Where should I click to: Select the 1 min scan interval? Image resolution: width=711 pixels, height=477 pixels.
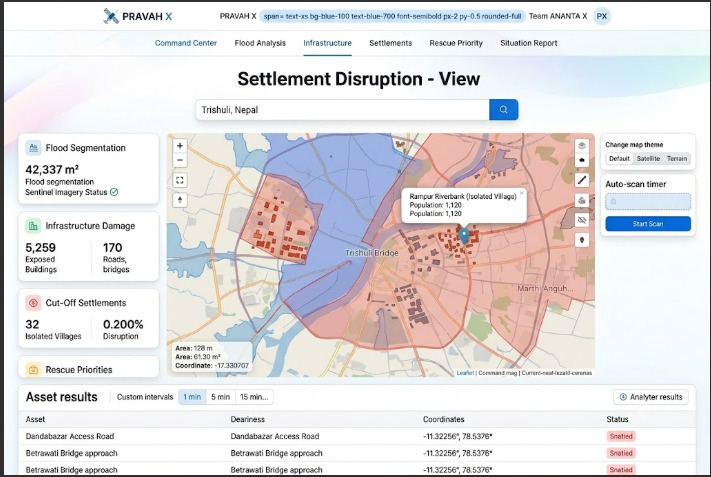tap(192, 397)
